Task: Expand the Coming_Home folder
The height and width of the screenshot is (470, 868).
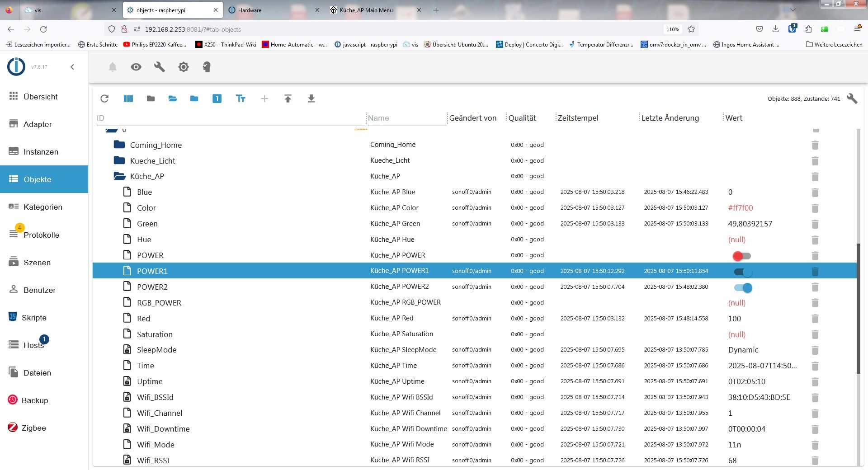Action: pyautogui.click(x=119, y=145)
